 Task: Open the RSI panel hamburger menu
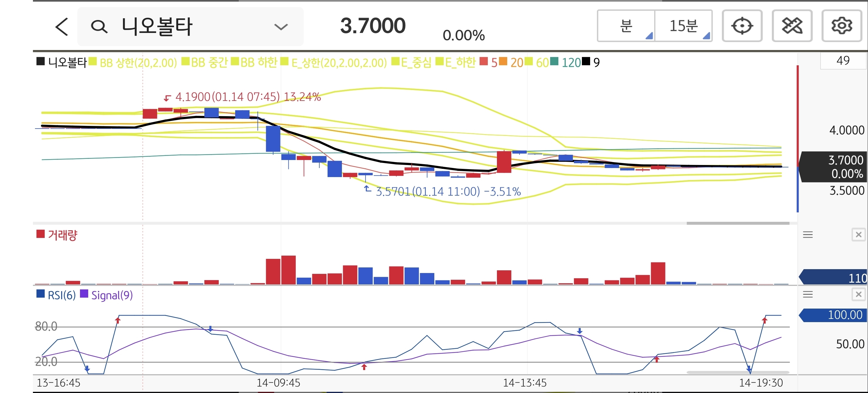(x=808, y=294)
